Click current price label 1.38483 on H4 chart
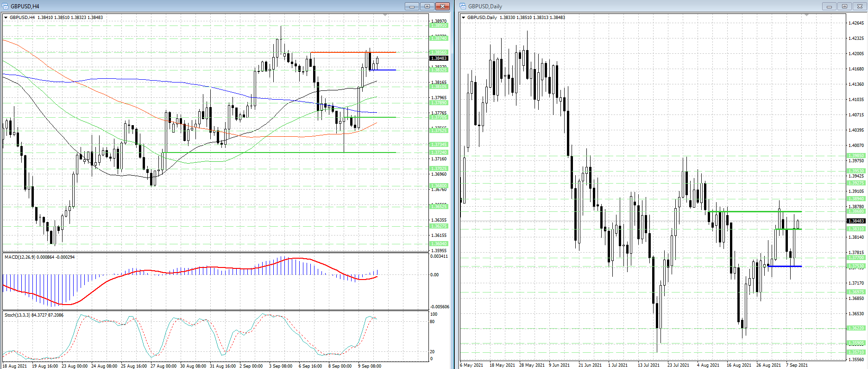Image resolution: width=868 pixels, height=369 pixels. [x=439, y=58]
